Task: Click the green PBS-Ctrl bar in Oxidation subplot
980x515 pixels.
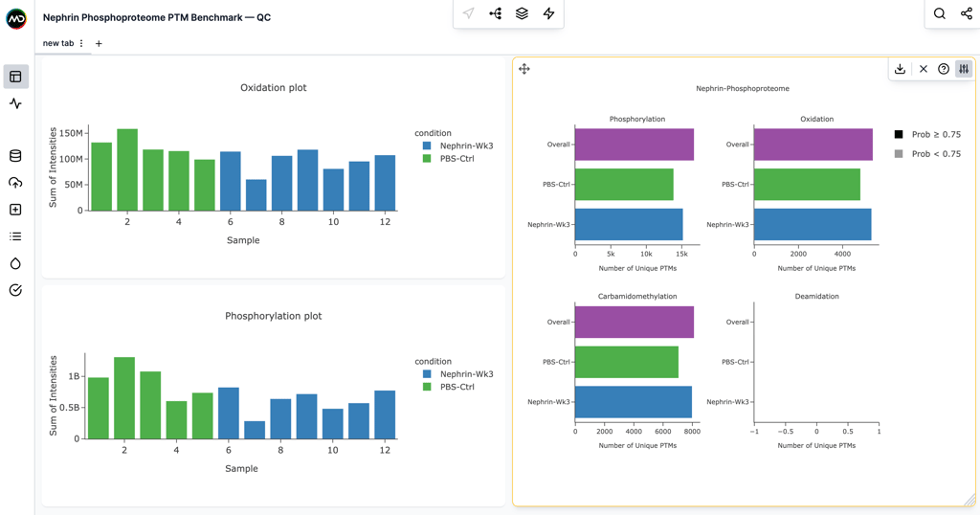Action: coord(807,185)
